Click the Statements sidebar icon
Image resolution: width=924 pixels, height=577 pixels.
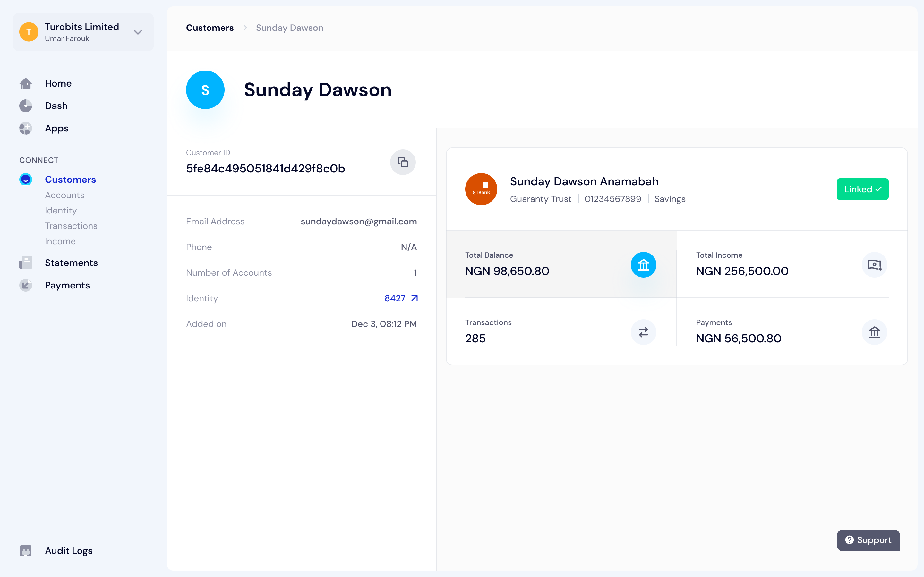click(25, 263)
